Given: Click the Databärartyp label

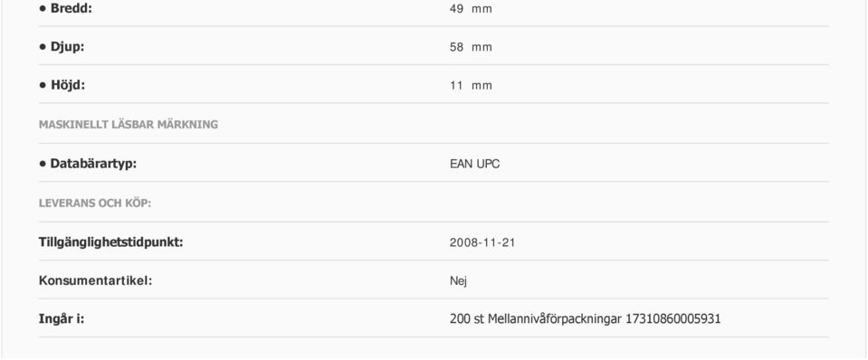Looking at the screenshot, I should 93,164.
